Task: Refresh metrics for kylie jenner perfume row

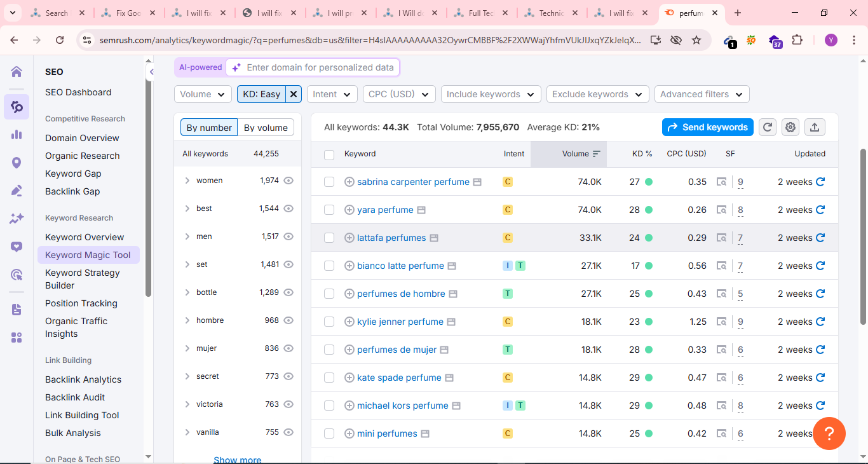Action: click(x=820, y=322)
